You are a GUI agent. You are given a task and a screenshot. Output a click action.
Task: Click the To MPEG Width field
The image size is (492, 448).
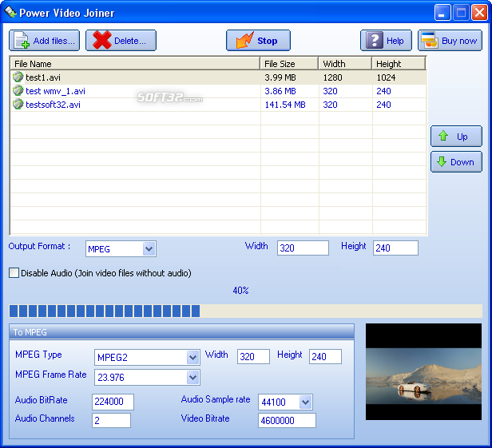tap(253, 357)
